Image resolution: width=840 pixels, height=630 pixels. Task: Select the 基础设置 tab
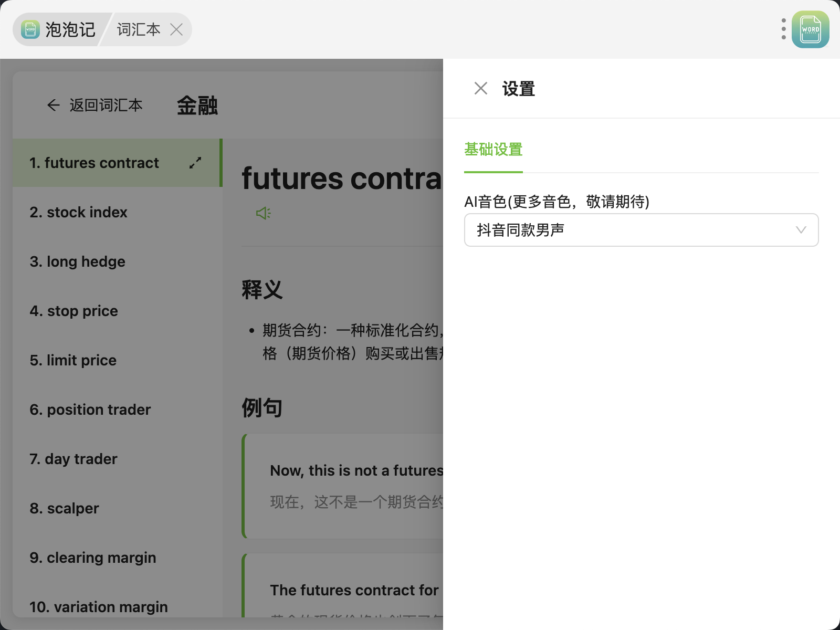(x=493, y=150)
